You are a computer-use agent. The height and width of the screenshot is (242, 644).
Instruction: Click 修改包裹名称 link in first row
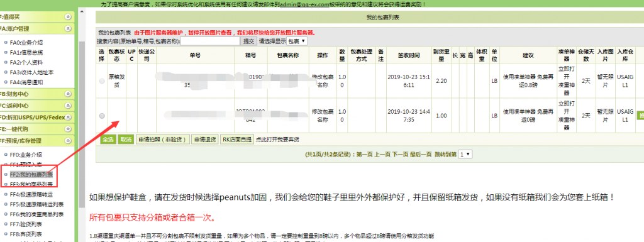tap(323, 81)
